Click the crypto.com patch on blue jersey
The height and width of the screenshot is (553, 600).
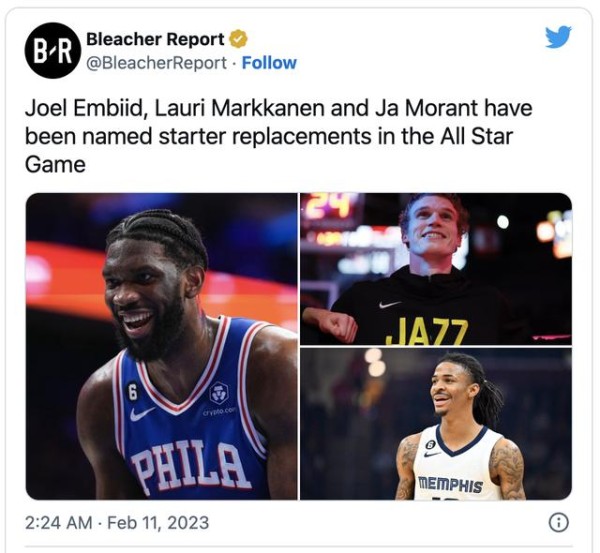220,399
